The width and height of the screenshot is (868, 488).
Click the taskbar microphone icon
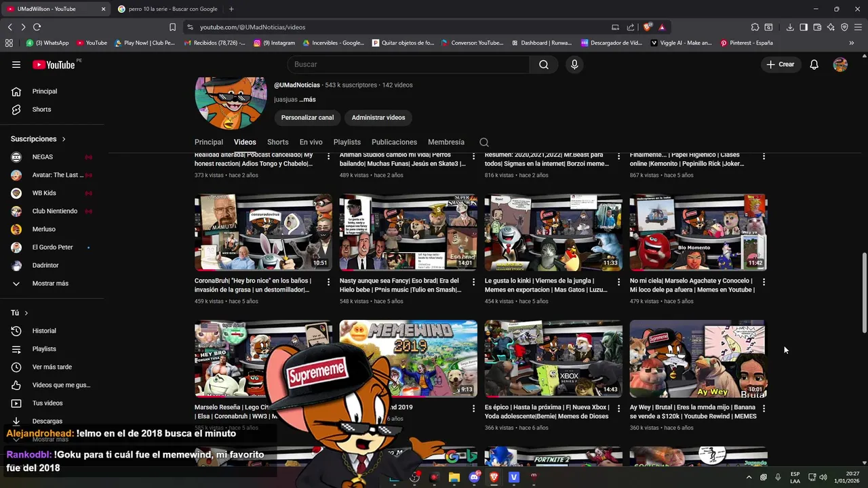pos(778,477)
